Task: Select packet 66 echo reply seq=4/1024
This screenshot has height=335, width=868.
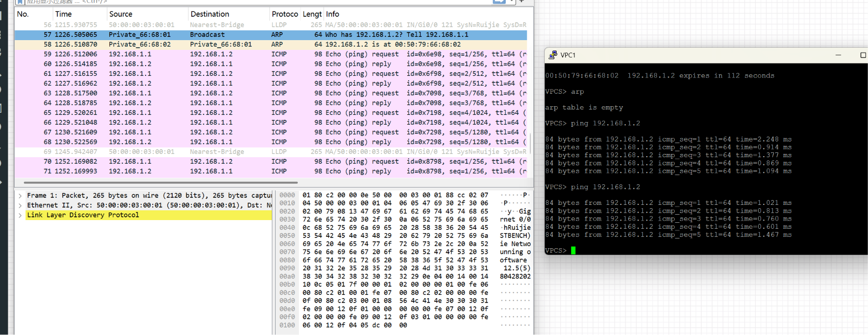Action: coord(271,123)
